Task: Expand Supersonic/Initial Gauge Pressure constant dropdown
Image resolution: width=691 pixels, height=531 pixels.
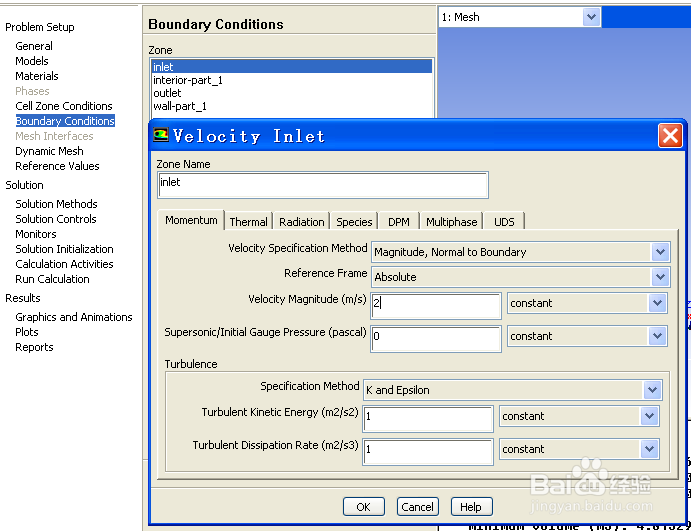Action: coord(657,336)
